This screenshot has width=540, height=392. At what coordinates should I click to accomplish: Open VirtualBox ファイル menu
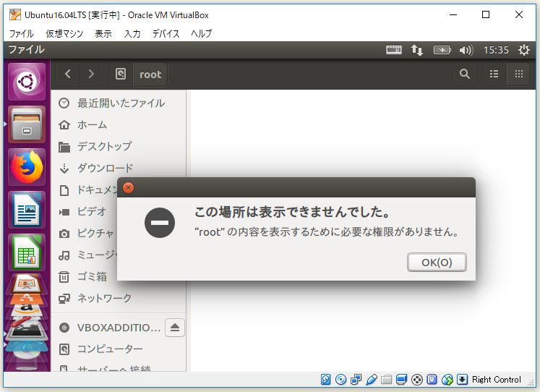tap(22, 33)
